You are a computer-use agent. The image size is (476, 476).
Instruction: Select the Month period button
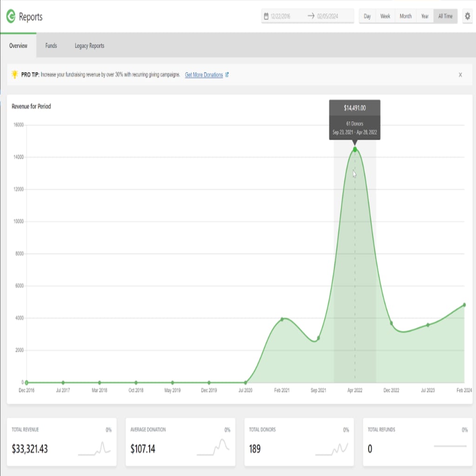tap(405, 16)
